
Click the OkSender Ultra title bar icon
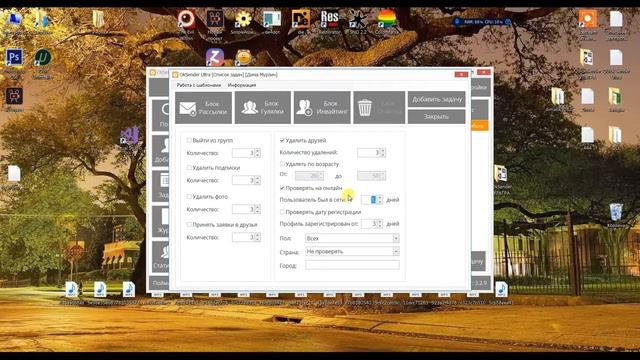coord(175,75)
